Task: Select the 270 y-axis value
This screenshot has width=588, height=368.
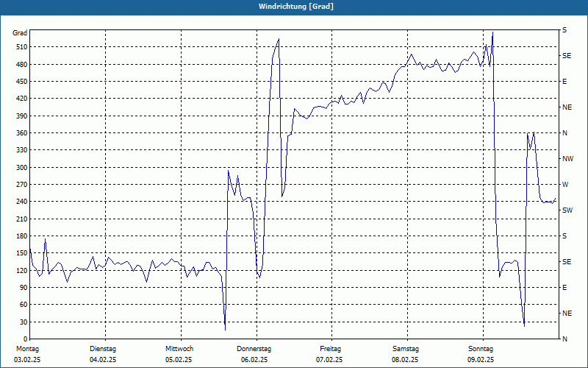Action: (x=22, y=185)
